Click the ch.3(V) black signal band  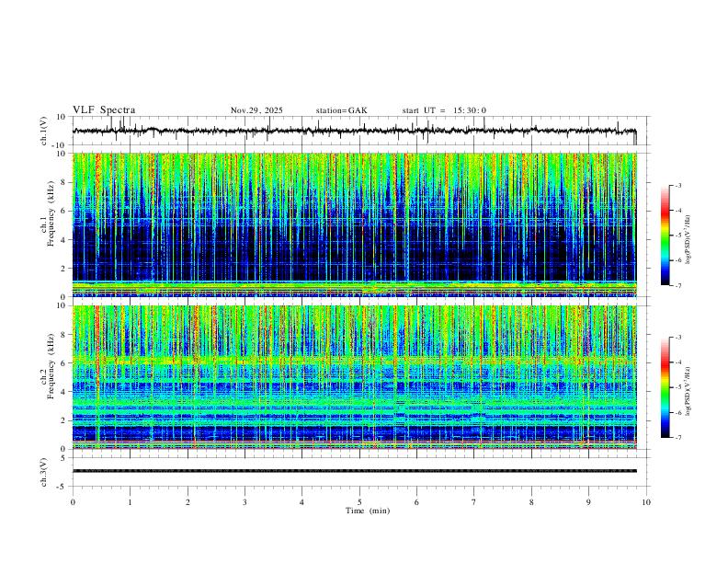355,471
